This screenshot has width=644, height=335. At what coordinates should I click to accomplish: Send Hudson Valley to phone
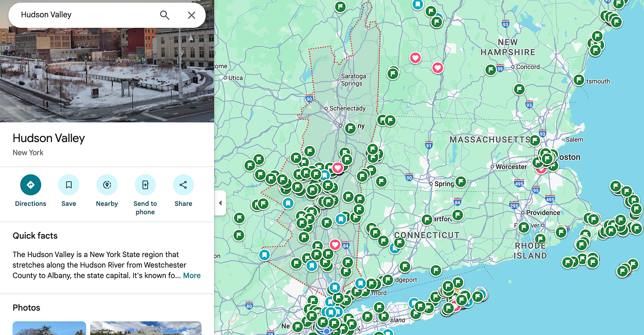145,195
